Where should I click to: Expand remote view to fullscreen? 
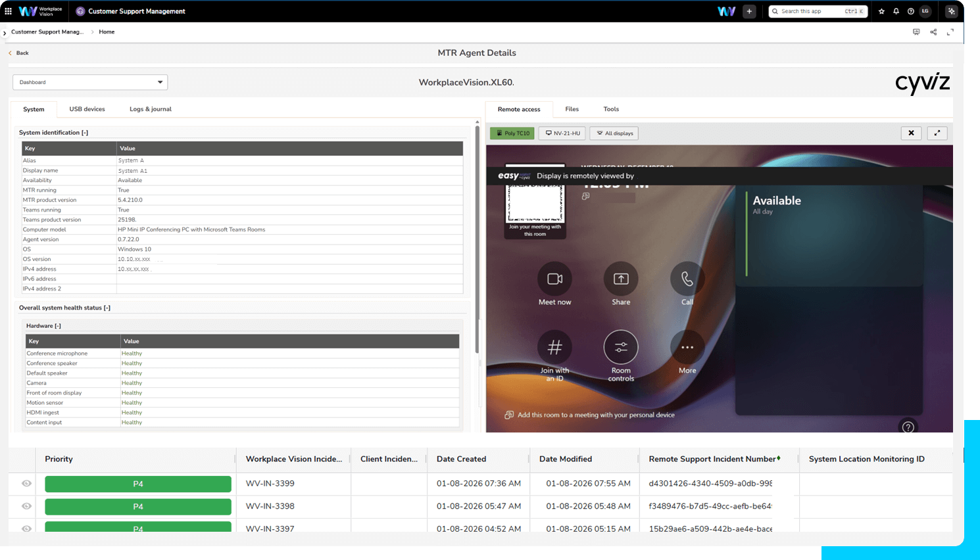pyautogui.click(x=937, y=133)
